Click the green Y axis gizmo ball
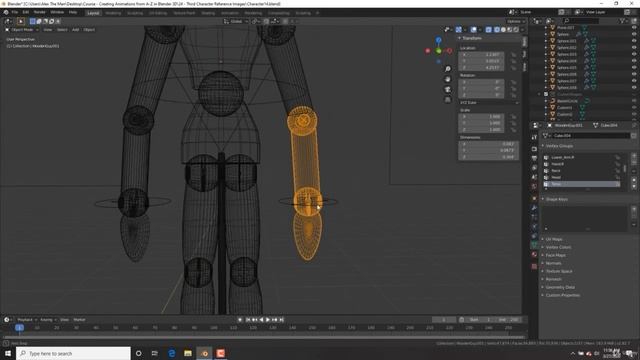The height and width of the screenshot is (360, 640). pos(438,51)
